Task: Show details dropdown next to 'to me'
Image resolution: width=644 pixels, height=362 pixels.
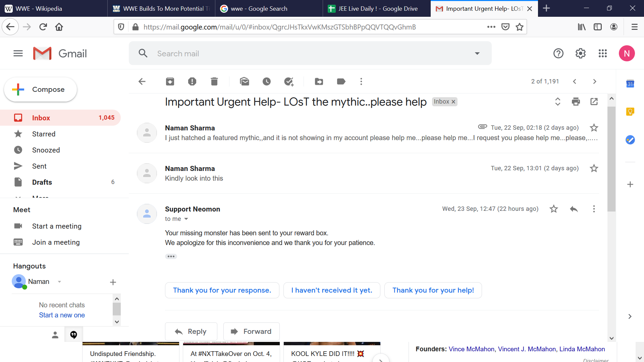Action: point(186,219)
